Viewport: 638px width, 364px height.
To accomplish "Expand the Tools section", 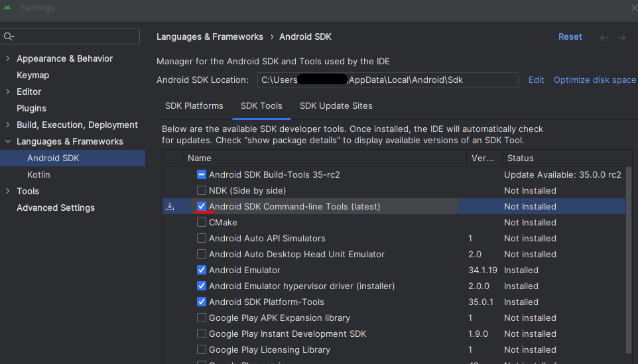I will click(8, 191).
